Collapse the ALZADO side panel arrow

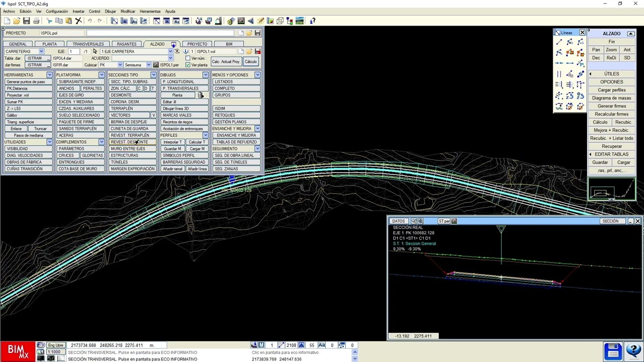(631, 33)
